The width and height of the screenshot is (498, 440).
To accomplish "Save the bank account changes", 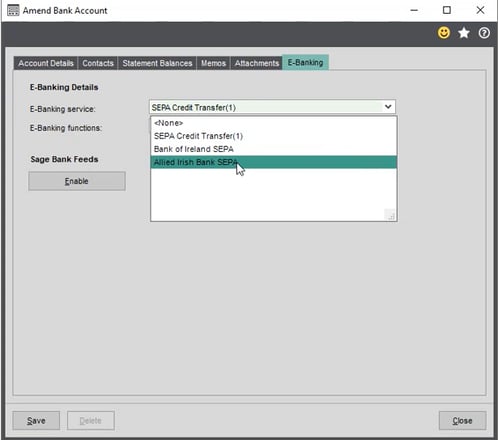I will pos(36,421).
